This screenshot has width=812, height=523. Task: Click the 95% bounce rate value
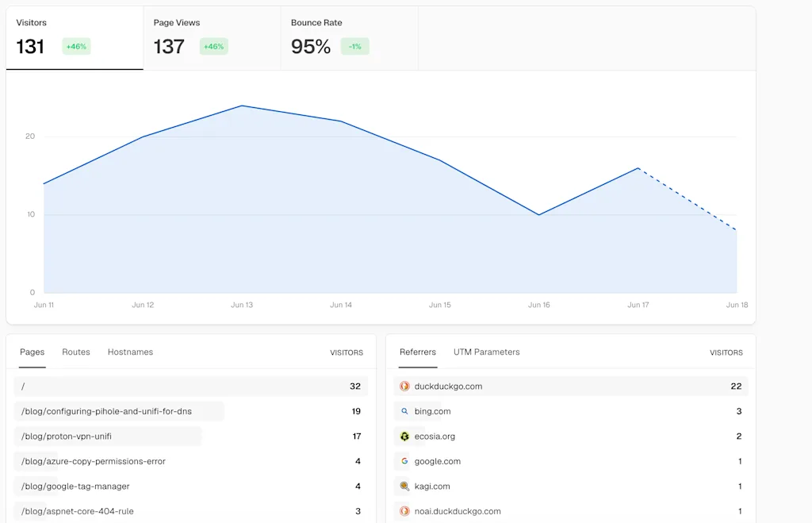pos(311,47)
